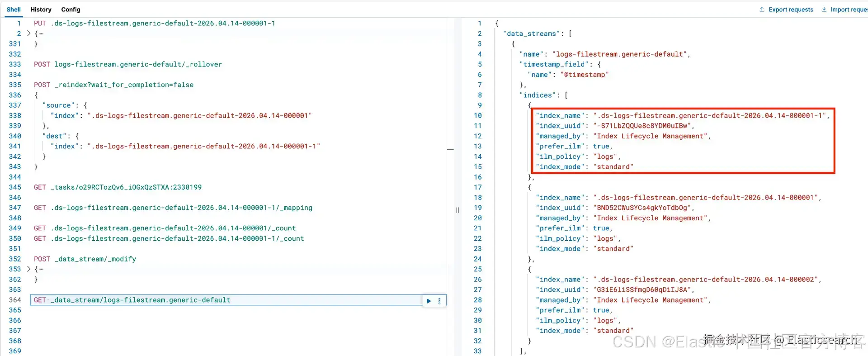Click the GET 000001-1/_count request on line 350
Image resolution: width=868 pixels, height=356 pixels.
169,239
